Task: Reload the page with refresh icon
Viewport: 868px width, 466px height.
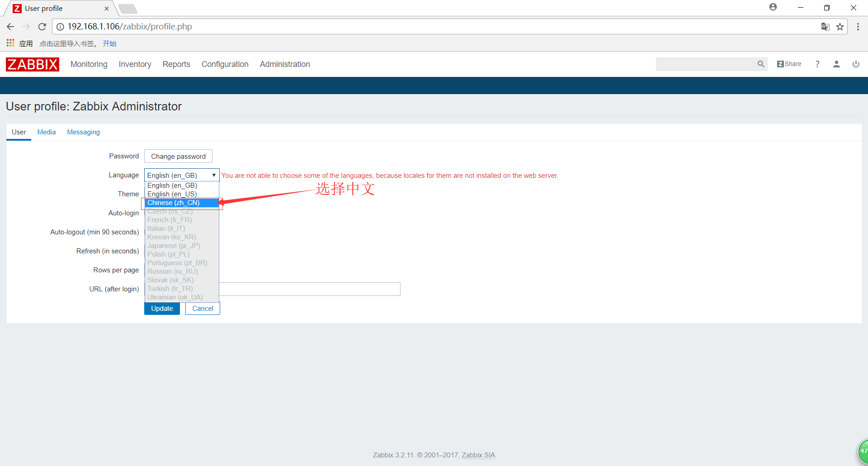Action: pyautogui.click(x=42, y=27)
